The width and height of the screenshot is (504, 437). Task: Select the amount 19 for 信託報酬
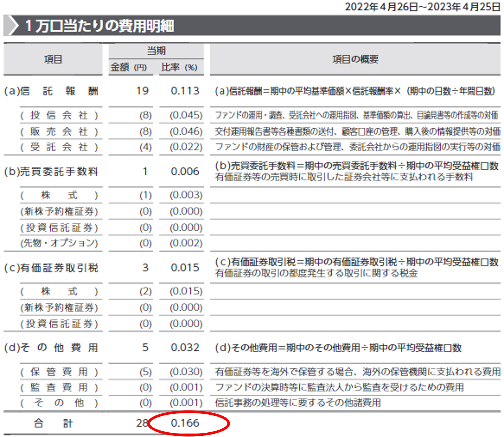click(142, 91)
